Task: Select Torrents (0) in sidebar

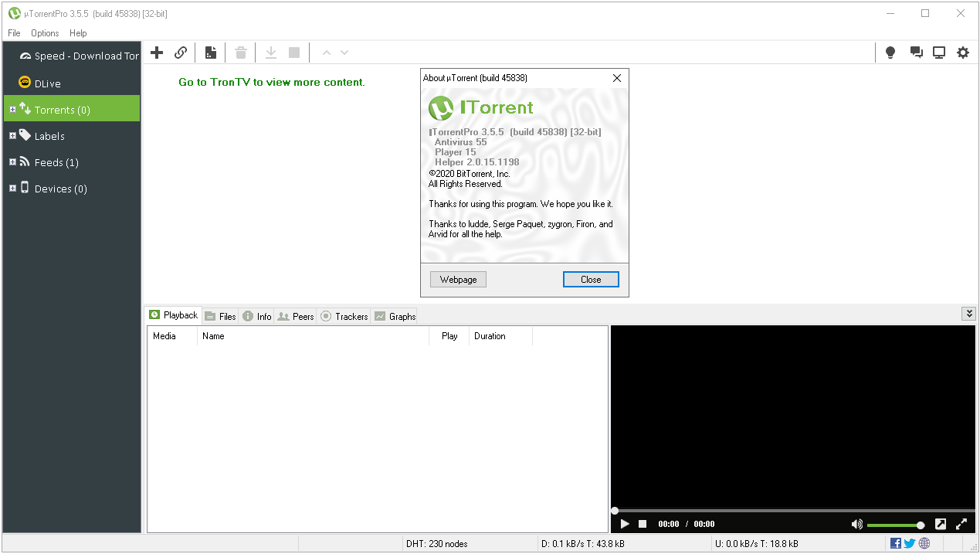Action: (x=72, y=109)
